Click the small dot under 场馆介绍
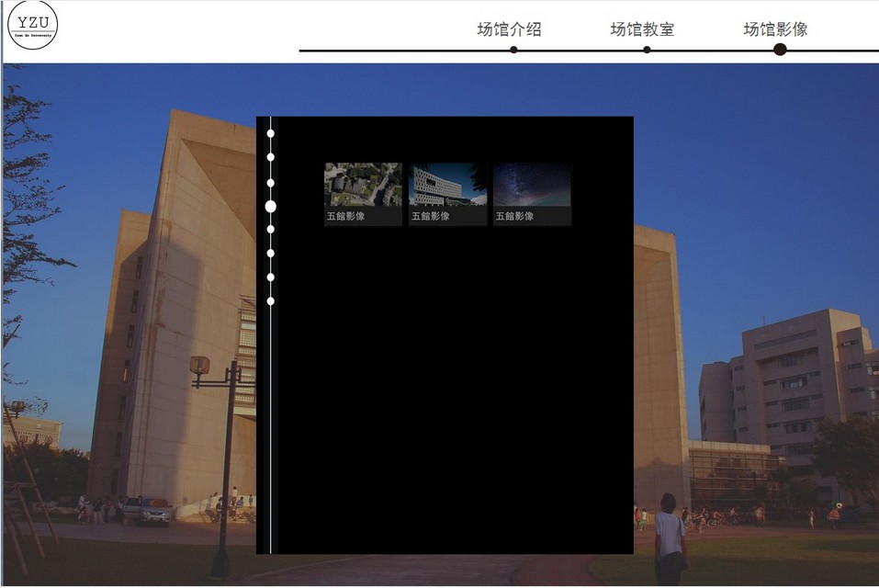879x588 pixels. (513, 50)
